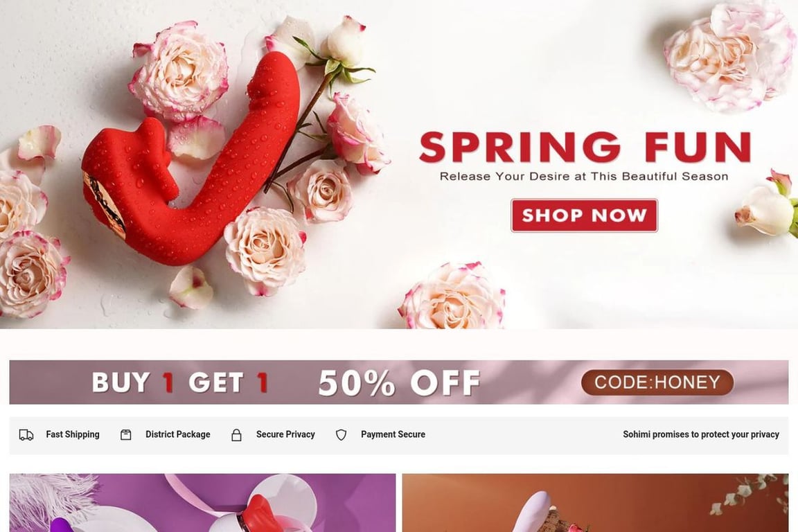Screen dimensions: 798x532
Task: Select the Payment Secure label
Action: point(393,434)
